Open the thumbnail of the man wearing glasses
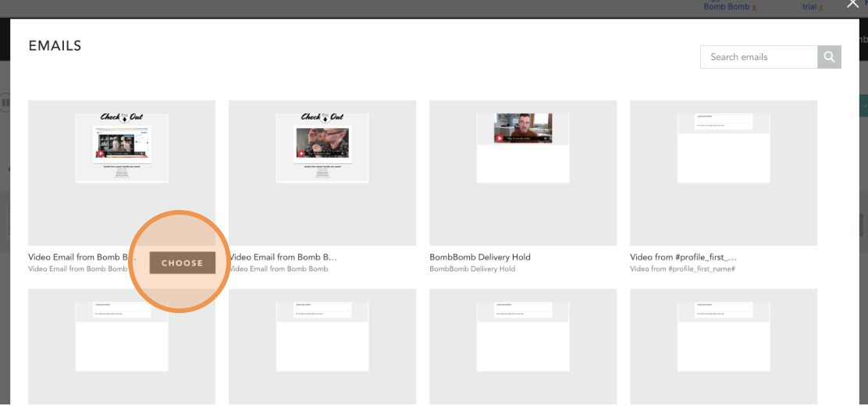The width and height of the screenshot is (868, 406). coord(322,173)
